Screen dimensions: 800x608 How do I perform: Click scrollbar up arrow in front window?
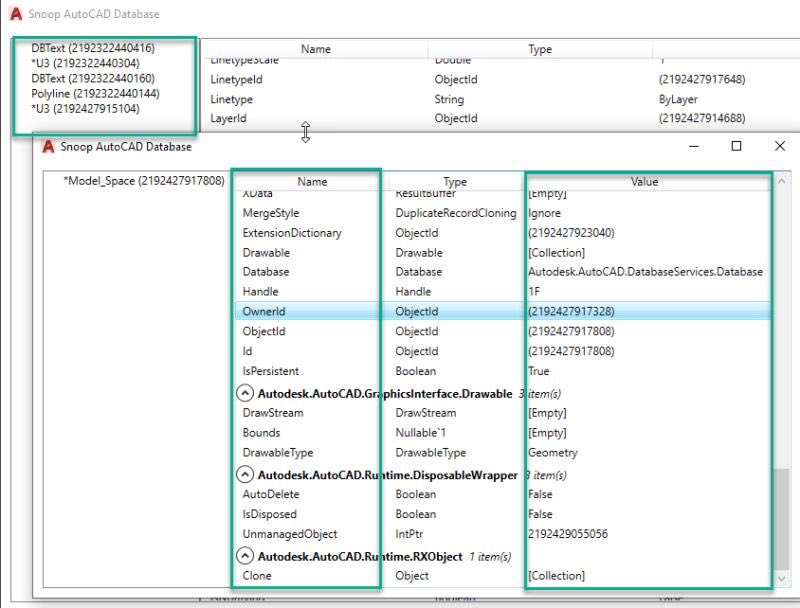[x=781, y=181]
